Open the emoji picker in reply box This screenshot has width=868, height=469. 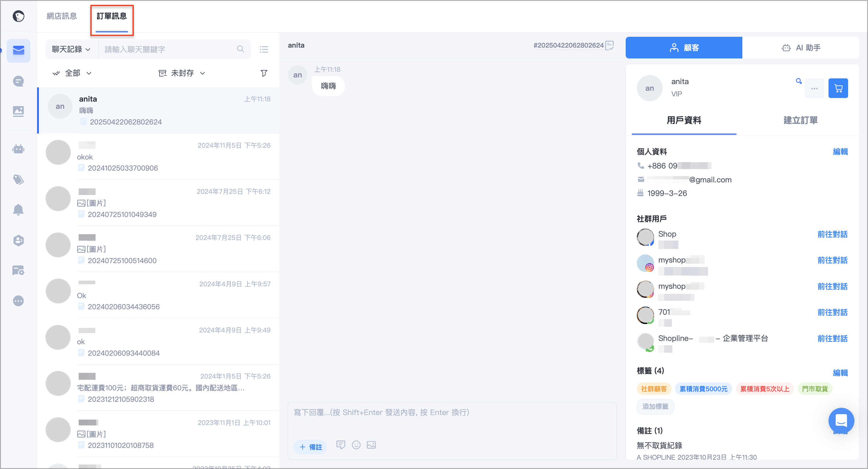(x=356, y=445)
